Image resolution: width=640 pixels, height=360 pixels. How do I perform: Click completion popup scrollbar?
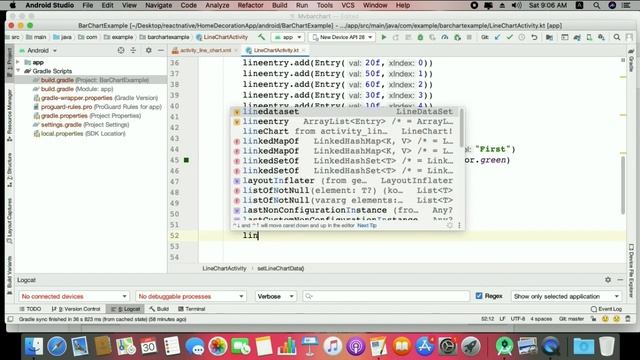pos(461,127)
